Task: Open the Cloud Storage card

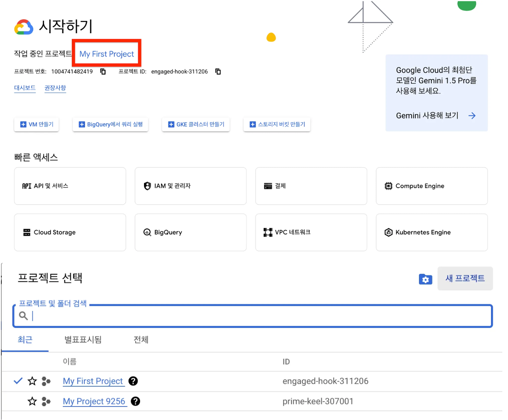Action: coord(70,232)
